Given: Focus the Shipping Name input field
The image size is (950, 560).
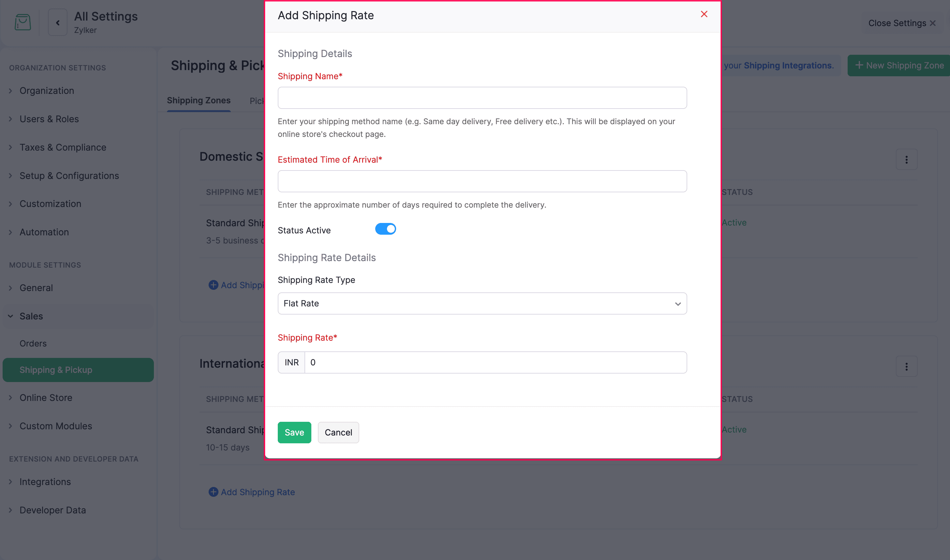Looking at the screenshot, I should pyautogui.click(x=482, y=98).
